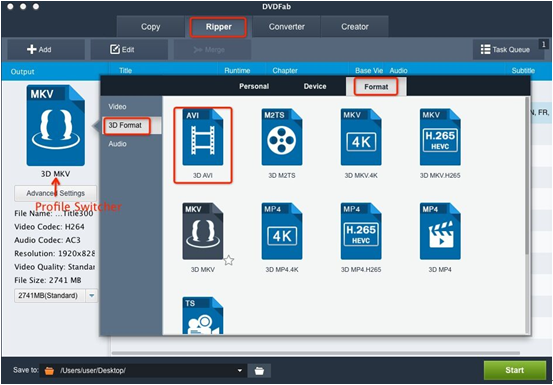The image size is (553, 385).
Task: Expand the 2741MB(Standard) size dropdown
Action: coord(92,295)
